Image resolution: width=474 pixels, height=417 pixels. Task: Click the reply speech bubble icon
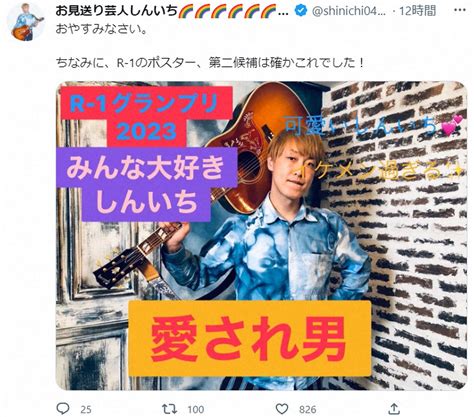[63, 408]
